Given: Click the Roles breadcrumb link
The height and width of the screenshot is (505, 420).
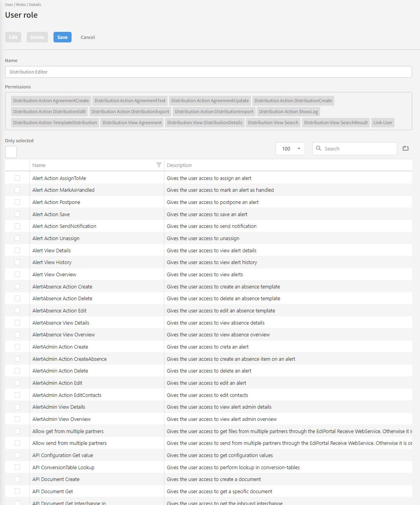Looking at the screenshot, I should [x=21, y=5].
